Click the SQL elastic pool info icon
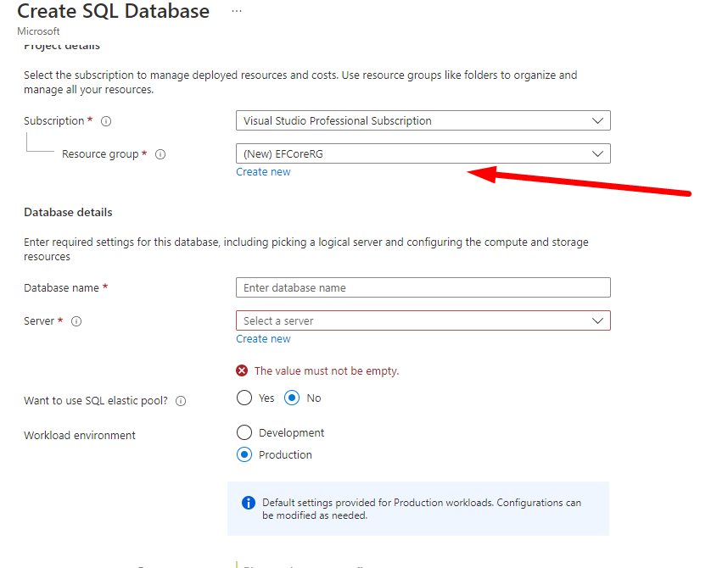728x568 pixels. coord(181,401)
